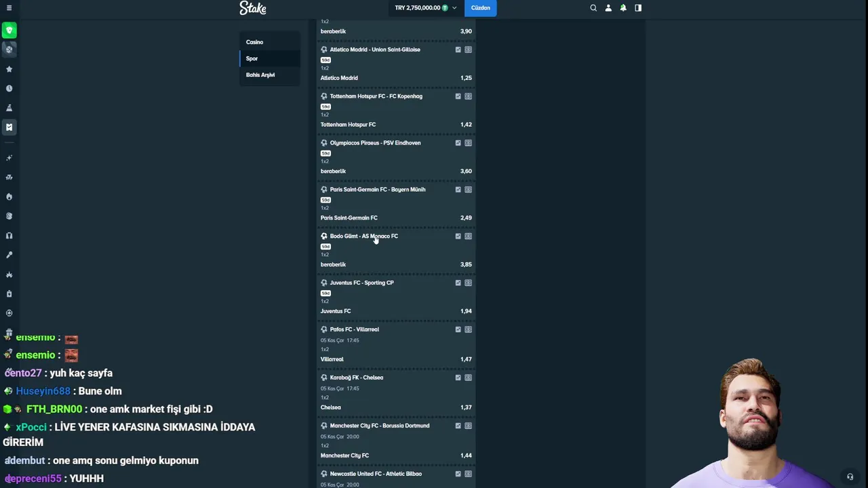Screen dimensions: 868x488
Task: Click the Cüzdan wallet button
Action: (480, 8)
